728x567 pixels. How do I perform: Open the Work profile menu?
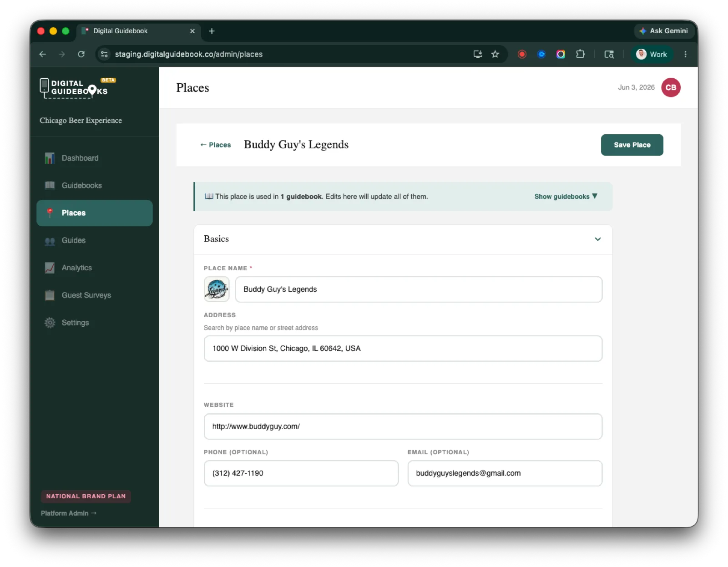[652, 54]
